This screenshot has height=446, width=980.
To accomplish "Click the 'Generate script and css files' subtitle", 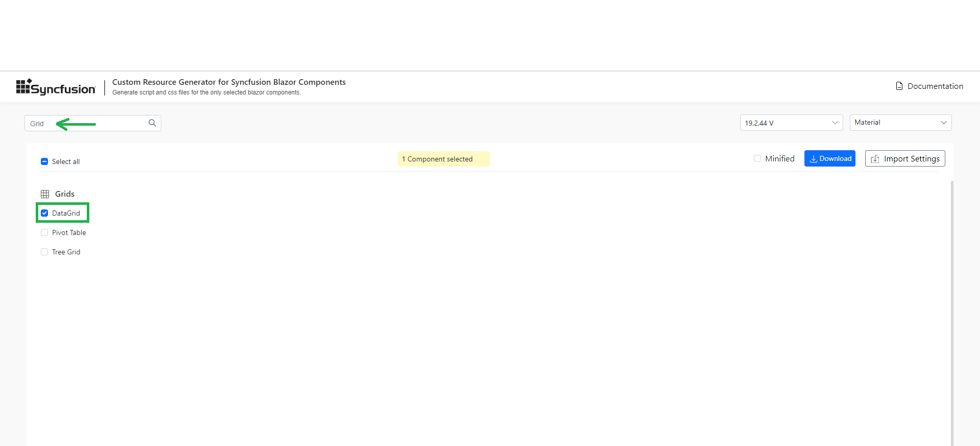I will [x=207, y=92].
